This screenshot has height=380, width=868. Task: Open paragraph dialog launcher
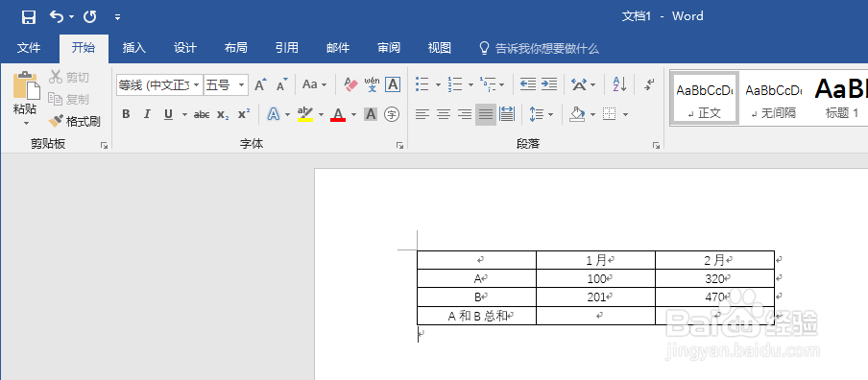(x=656, y=146)
